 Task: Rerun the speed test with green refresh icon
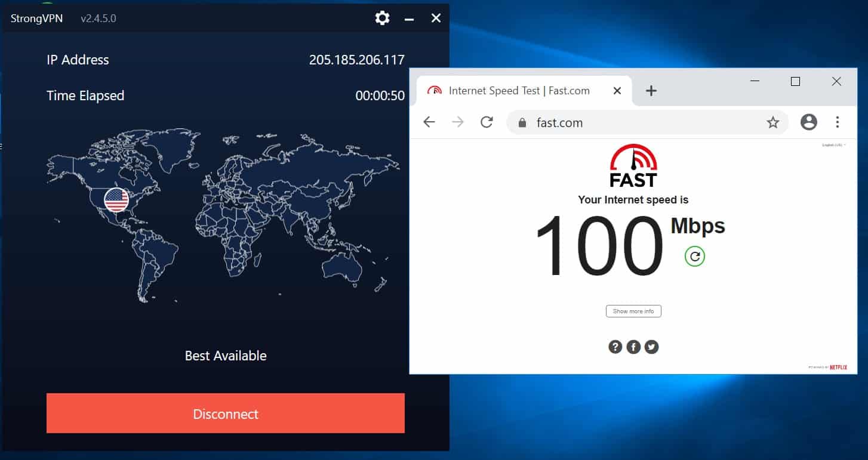(x=695, y=257)
